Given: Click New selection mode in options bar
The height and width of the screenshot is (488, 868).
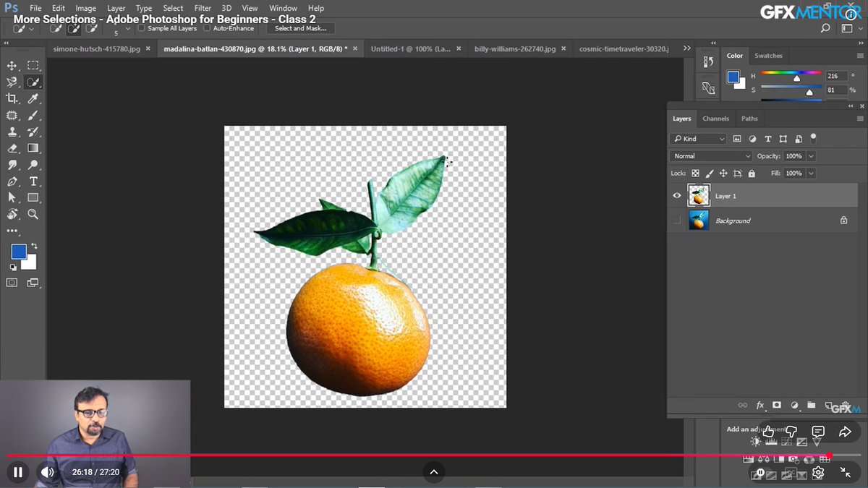Looking at the screenshot, I should (56, 28).
